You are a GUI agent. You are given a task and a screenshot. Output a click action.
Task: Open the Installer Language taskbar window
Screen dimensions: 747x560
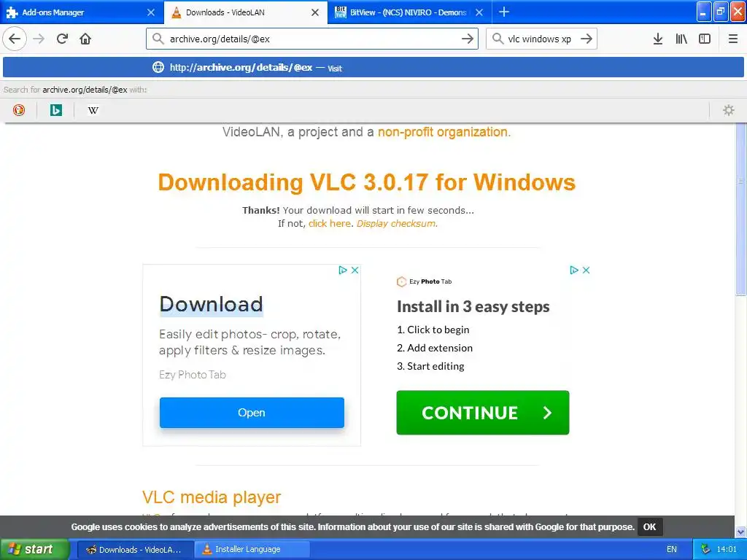252,549
